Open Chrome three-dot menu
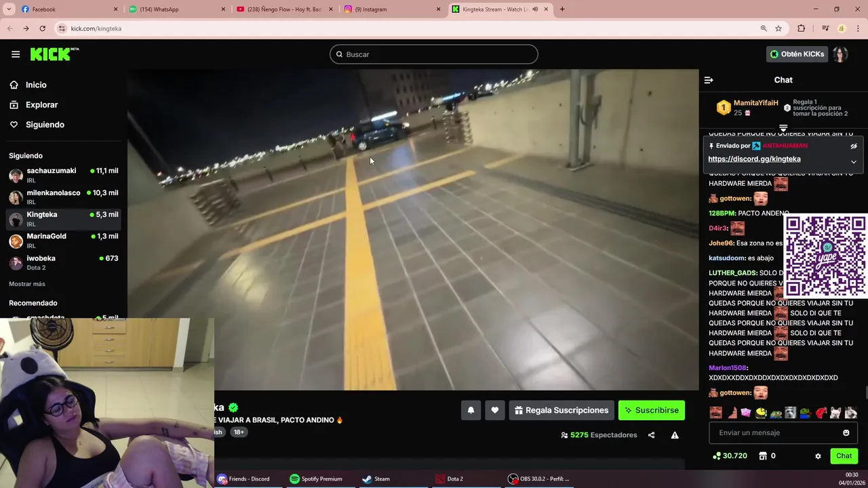The image size is (868, 488). 857,28
